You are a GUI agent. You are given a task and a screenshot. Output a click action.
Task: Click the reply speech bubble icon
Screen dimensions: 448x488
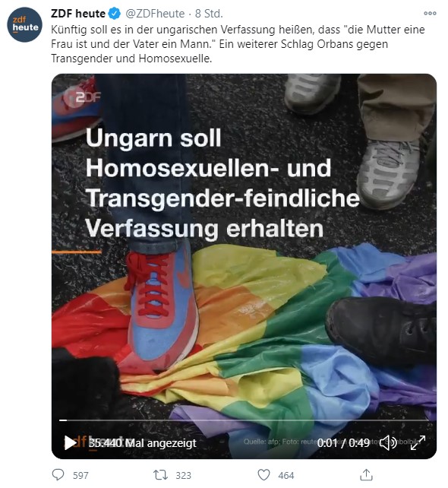pos(58,474)
